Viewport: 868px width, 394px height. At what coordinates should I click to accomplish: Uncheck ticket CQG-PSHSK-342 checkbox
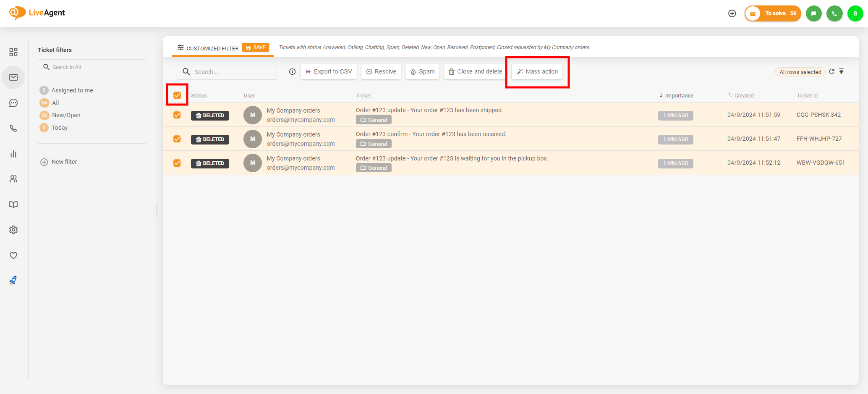(x=177, y=115)
